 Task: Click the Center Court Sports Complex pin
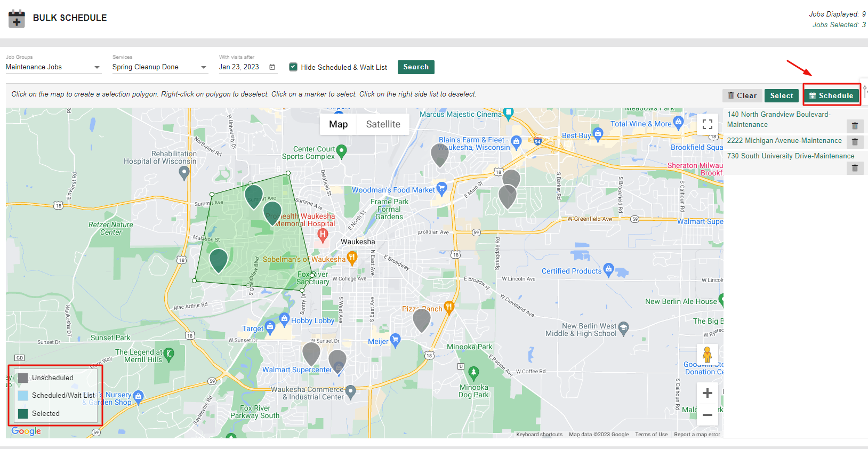point(342,151)
